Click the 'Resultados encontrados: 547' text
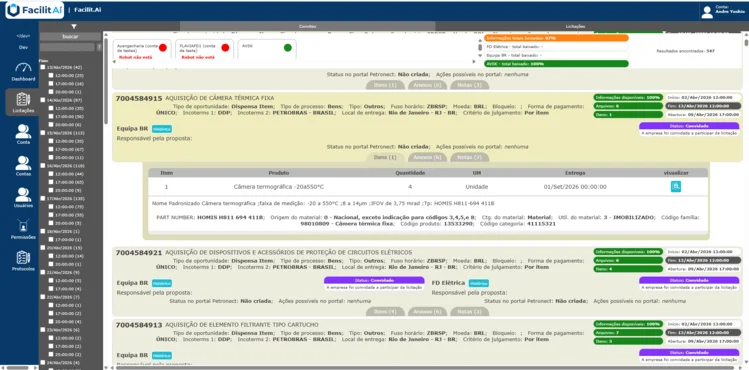This screenshot has width=749, height=370. pyautogui.click(x=685, y=51)
